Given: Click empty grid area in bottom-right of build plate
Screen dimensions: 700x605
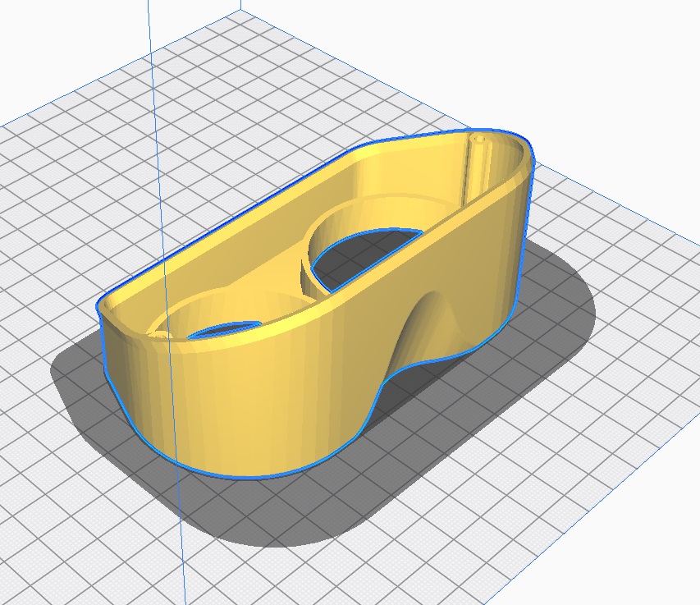Looking at the screenshot, I should click(x=574, y=509).
